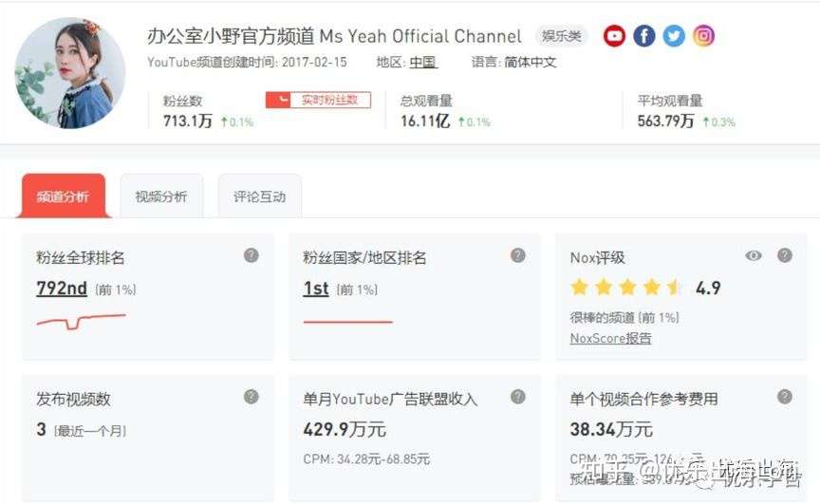Click help icon on 粉丝全球排名 card

click(251, 255)
